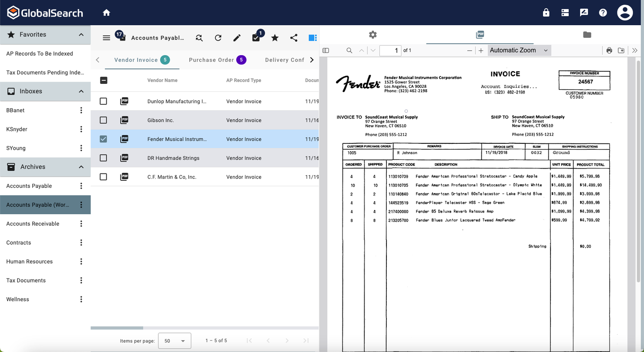Check the Dunlop Manufacturing row checkbox
Image resolution: width=644 pixels, height=352 pixels.
[103, 101]
